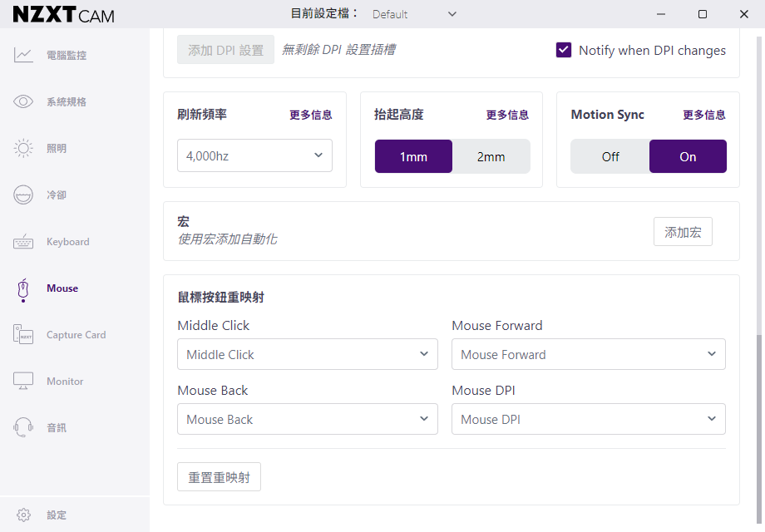765x532 pixels.
Task: Select the Capture Card icon
Action: click(x=23, y=335)
